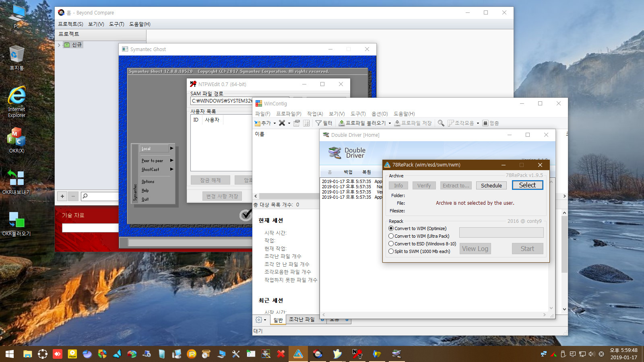Open the OKR내보내기 desktop shortcut
Image resolution: width=644 pixels, height=362 pixels.
[17, 182]
